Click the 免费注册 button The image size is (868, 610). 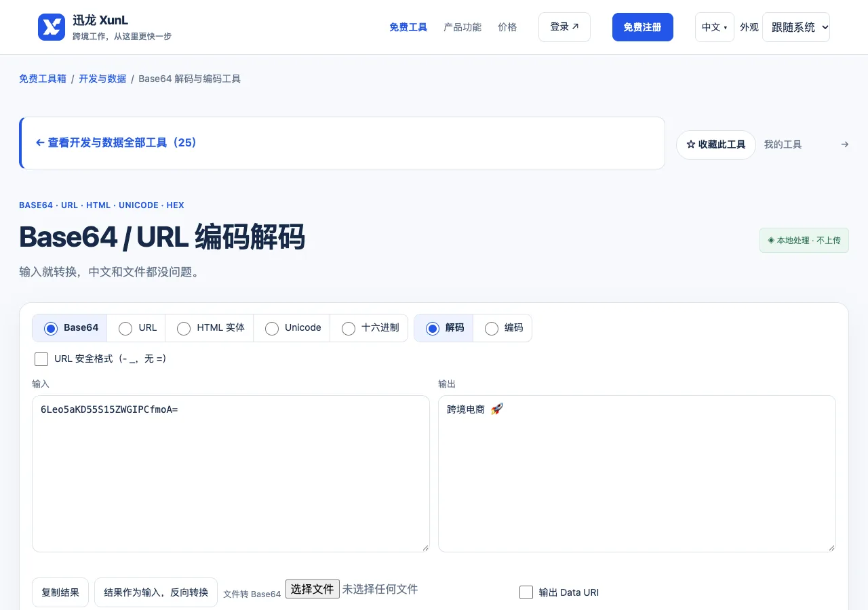pos(643,27)
